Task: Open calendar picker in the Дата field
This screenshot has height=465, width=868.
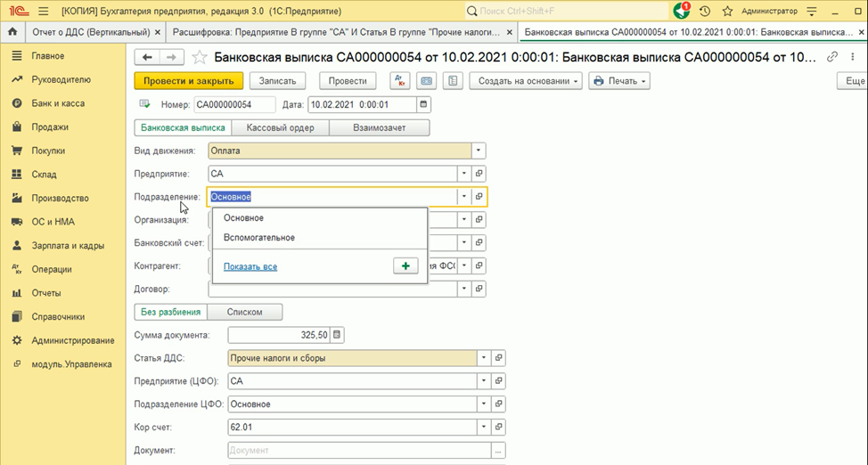Action: (423, 104)
